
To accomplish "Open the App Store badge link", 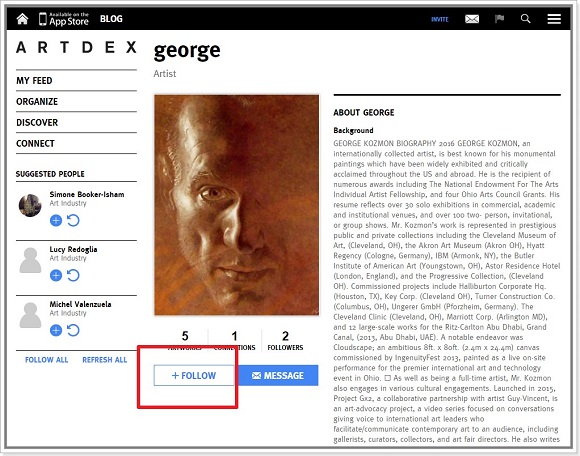I will [64, 19].
